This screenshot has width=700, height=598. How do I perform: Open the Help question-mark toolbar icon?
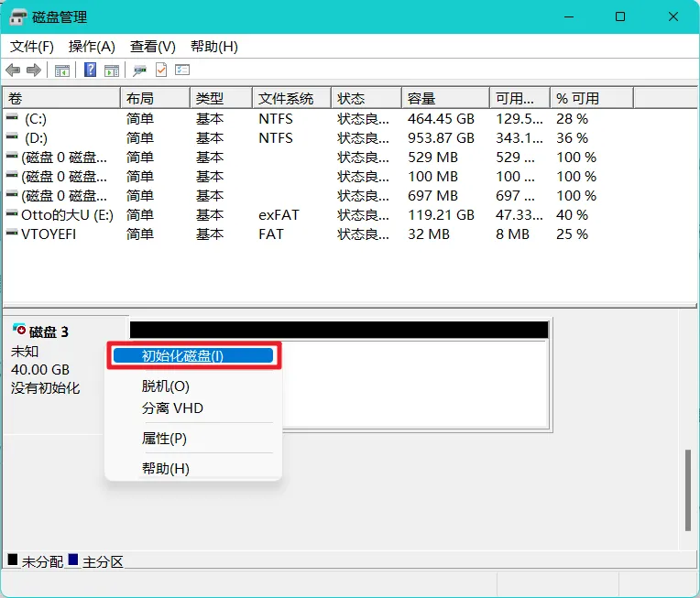click(x=90, y=70)
